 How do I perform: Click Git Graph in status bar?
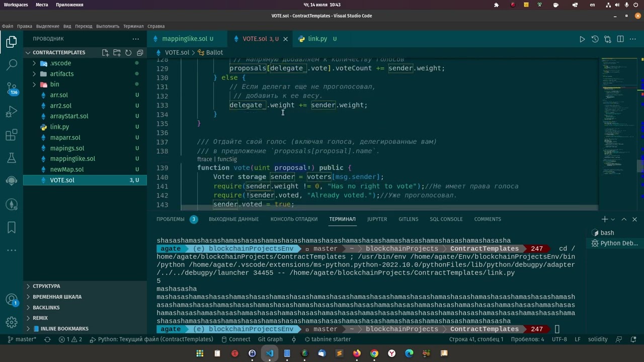coord(270,339)
